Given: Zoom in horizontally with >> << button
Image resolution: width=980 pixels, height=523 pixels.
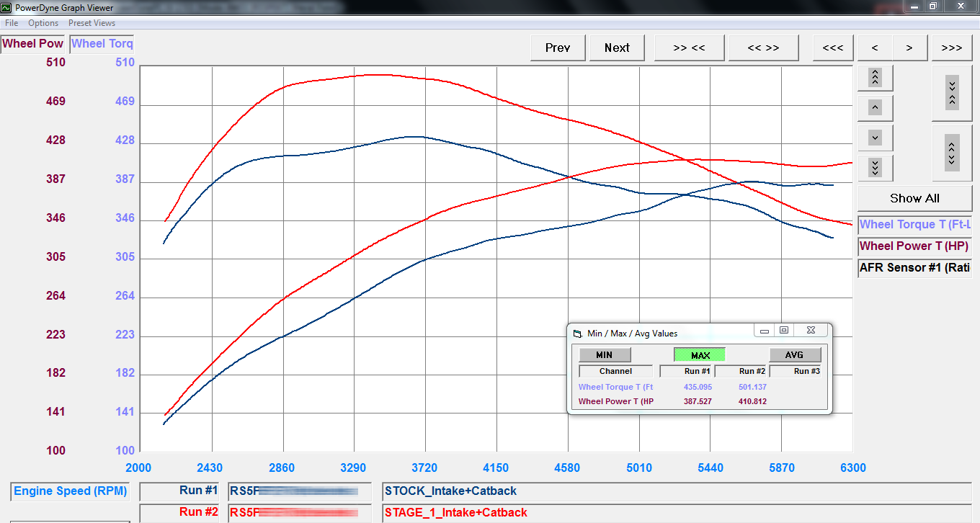Looking at the screenshot, I should [689, 48].
